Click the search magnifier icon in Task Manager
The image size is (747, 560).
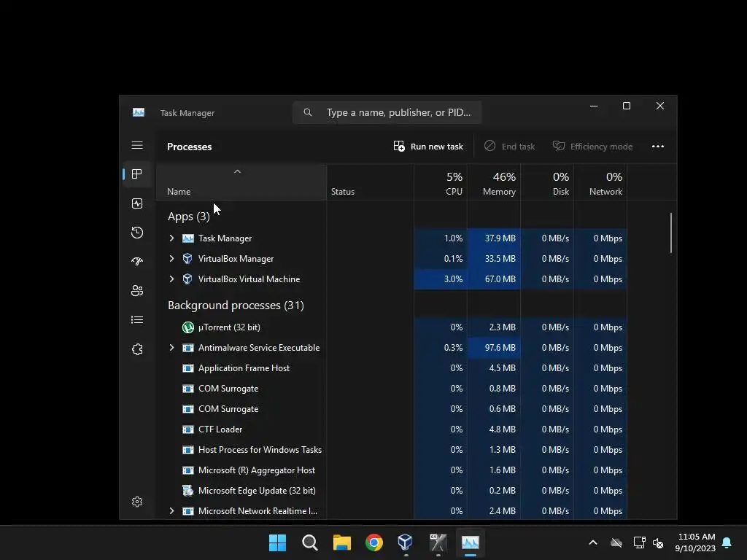pos(308,112)
